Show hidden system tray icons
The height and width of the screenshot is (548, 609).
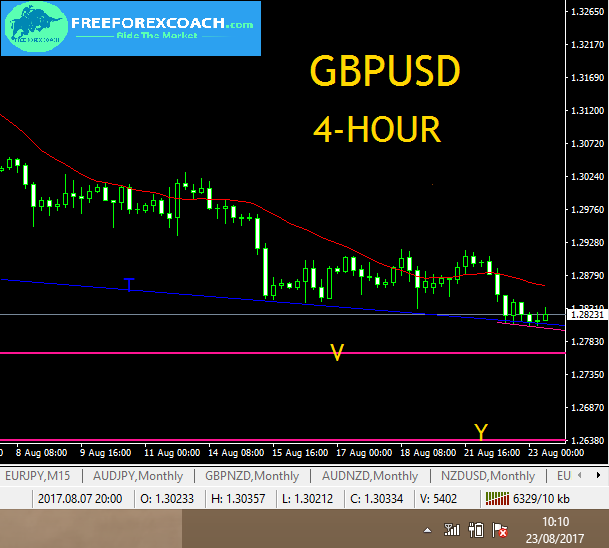[427, 529]
